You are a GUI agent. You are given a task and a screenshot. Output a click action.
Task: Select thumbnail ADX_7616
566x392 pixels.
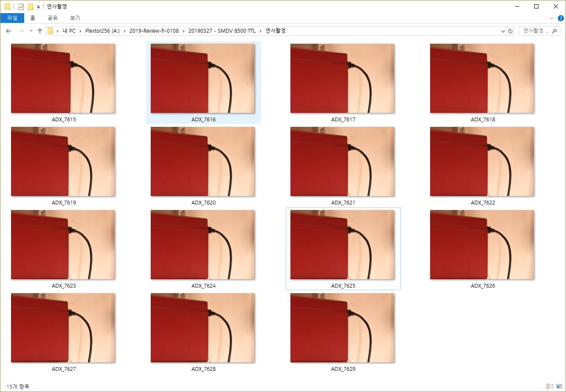(x=203, y=78)
